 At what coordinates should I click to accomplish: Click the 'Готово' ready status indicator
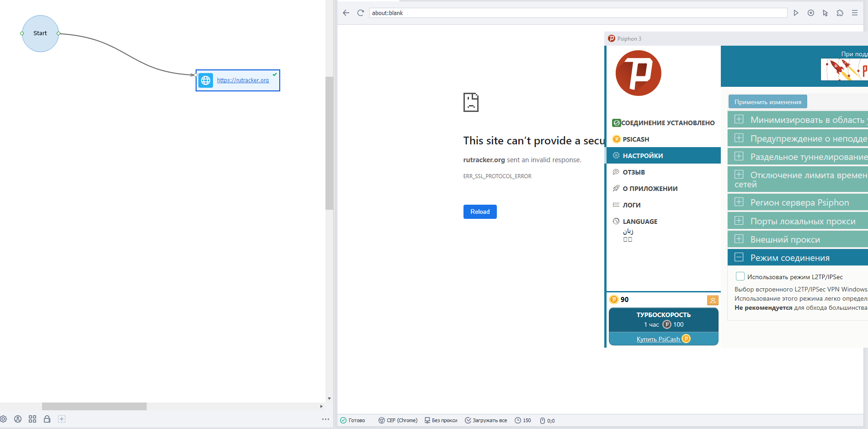[x=352, y=420]
